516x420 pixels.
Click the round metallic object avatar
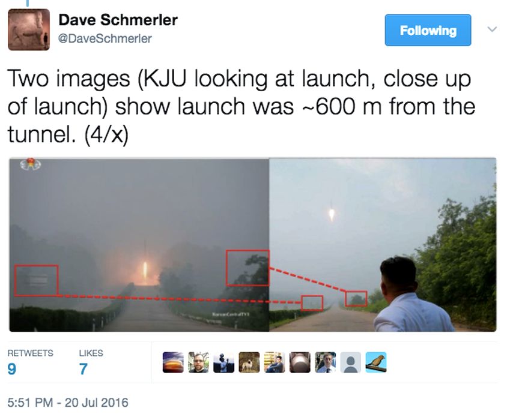300,362
